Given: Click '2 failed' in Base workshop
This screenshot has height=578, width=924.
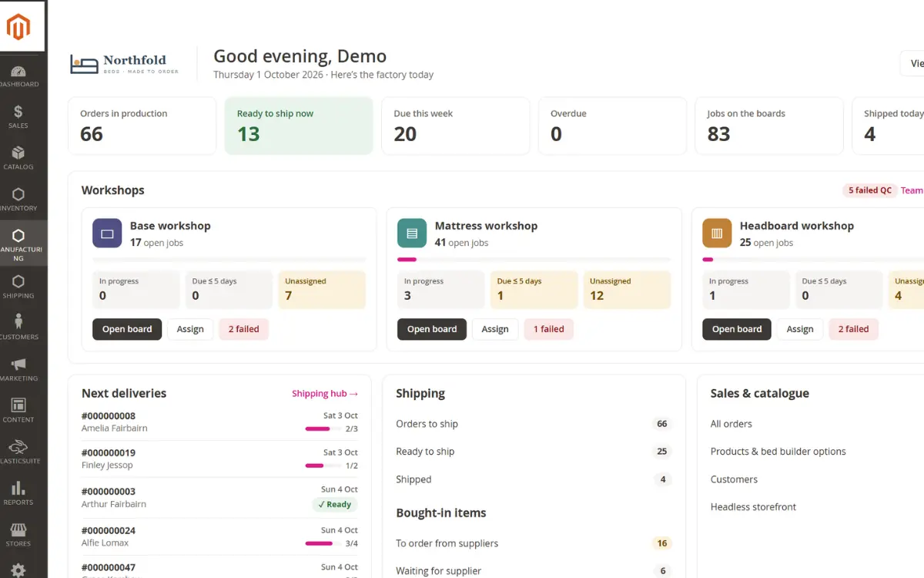Looking at the screenshot, I should pyautogui.click(x=243, y=329).
